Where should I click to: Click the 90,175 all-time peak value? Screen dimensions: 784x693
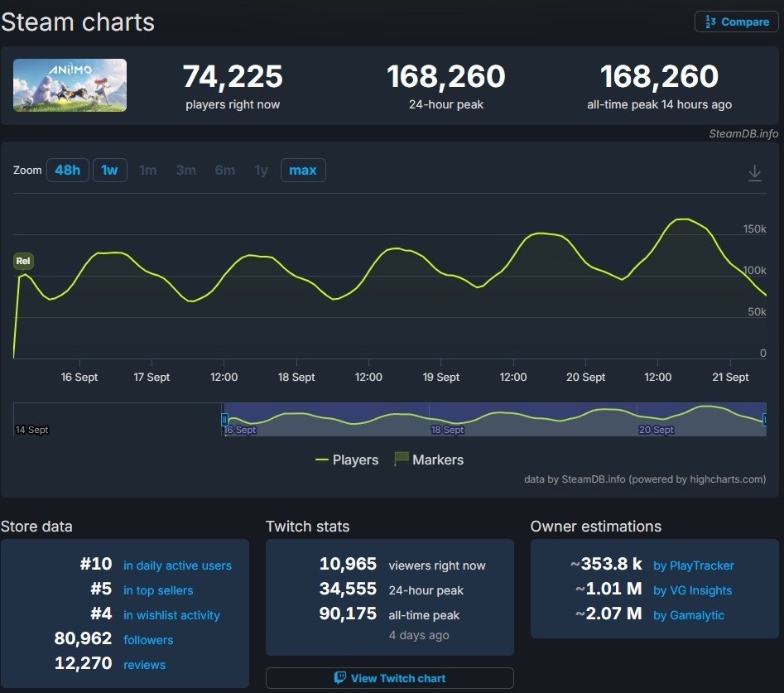348,614
